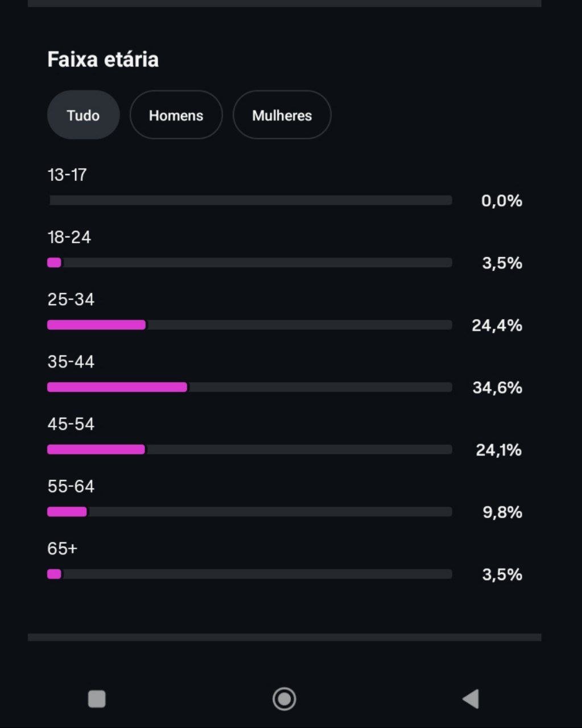Select the 13-17 age label
Viewport: 582px width, 728px height.
[x=67, y=175]
